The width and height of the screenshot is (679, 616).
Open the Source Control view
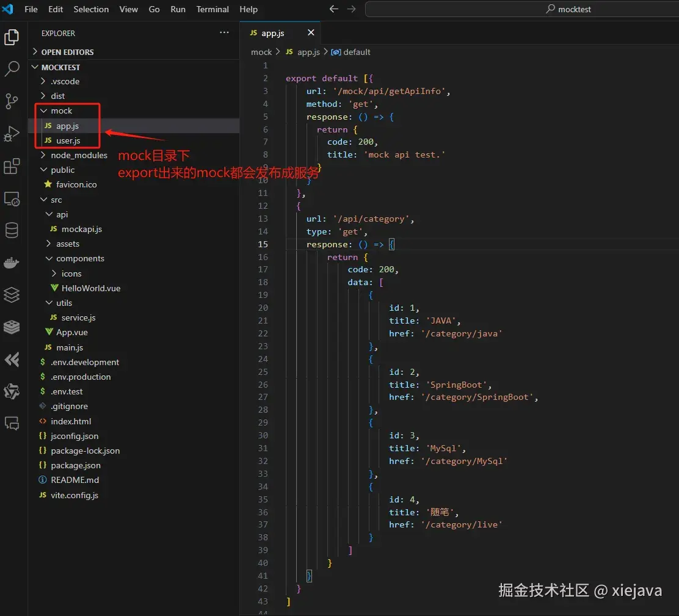coord(12,101)
